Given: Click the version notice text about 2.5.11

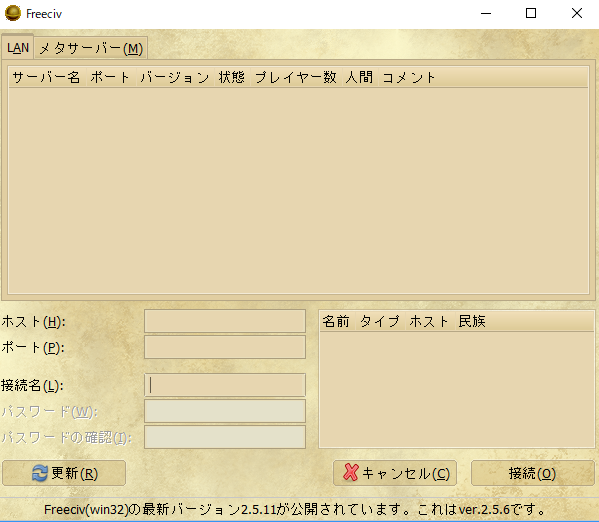Looking at the screenshot, I should [296, 509].
